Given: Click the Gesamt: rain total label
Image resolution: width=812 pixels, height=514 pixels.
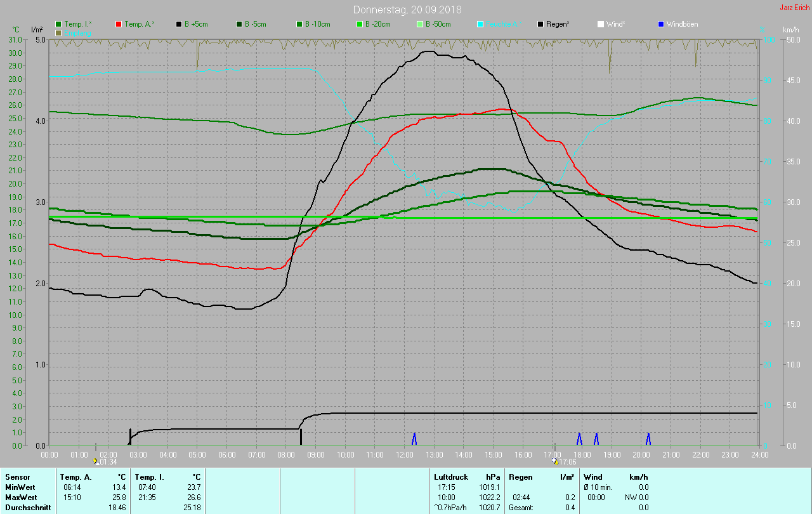Looking at the screenshot, I should [521, 507].
